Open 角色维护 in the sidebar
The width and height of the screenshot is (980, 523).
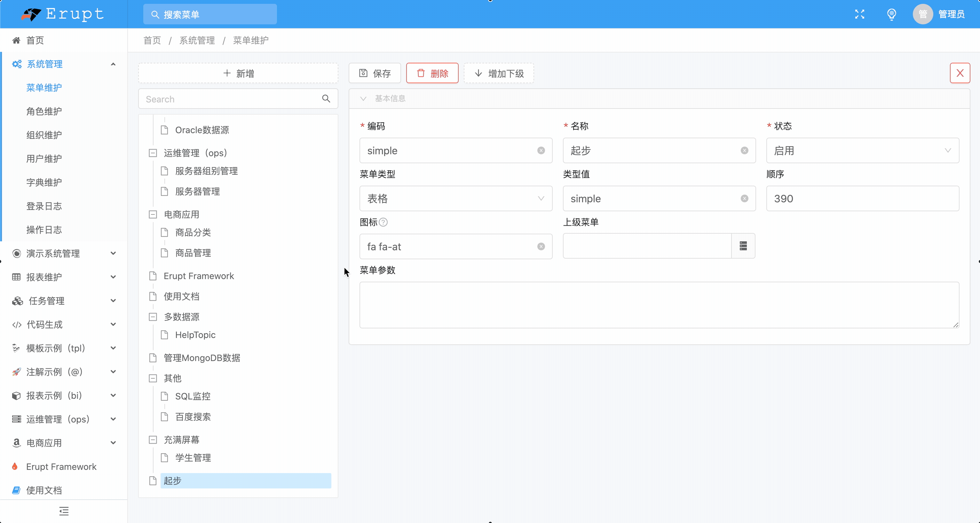coord(44,111)
